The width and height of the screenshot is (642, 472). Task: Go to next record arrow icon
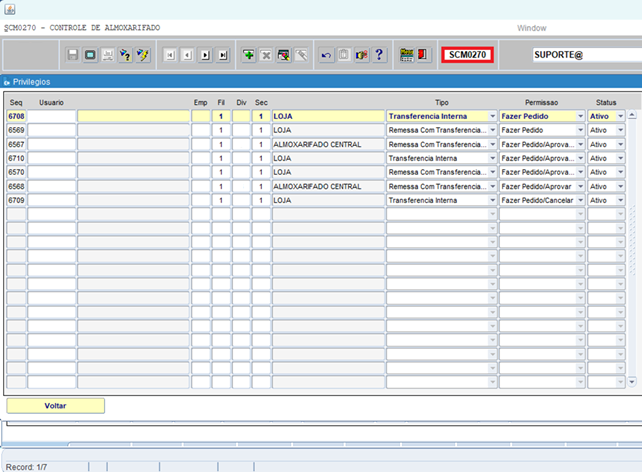(205, 55)
